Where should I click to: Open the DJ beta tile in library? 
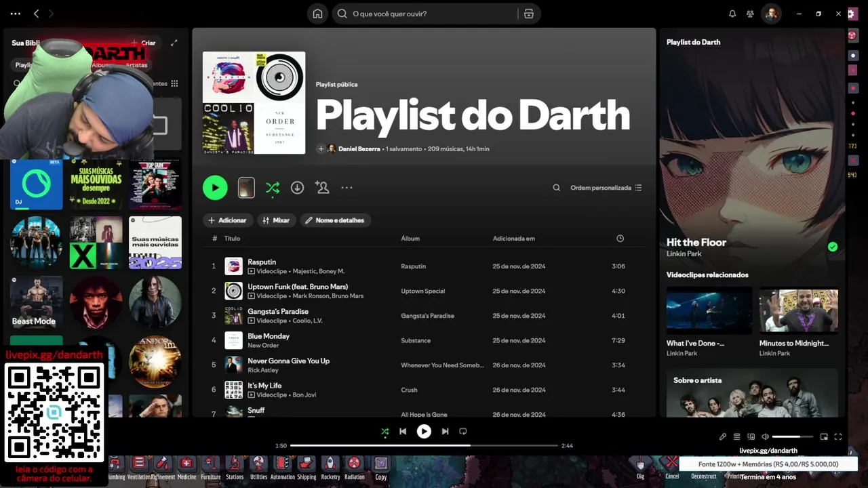37,184
